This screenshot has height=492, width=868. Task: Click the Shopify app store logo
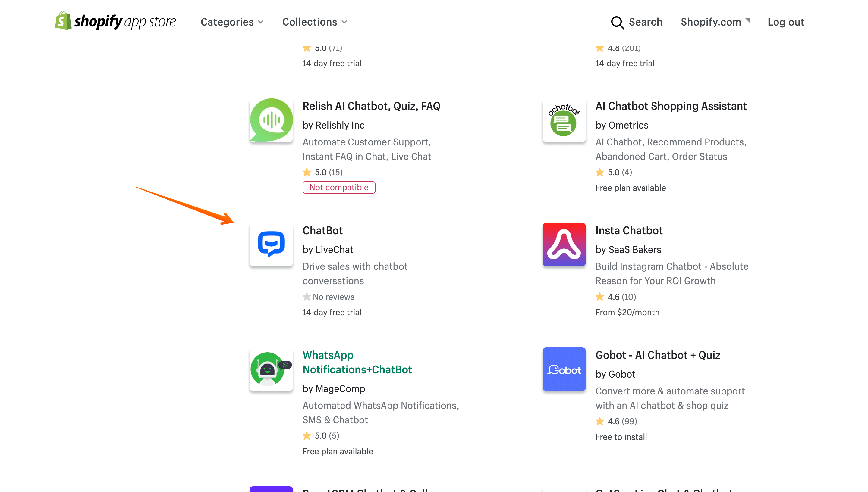[115, 21]
